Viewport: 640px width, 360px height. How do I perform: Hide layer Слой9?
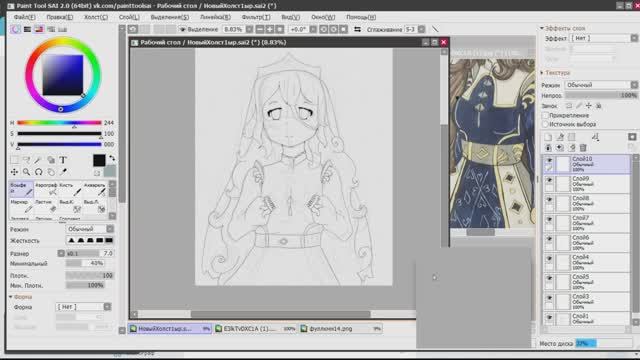(549, 180)
